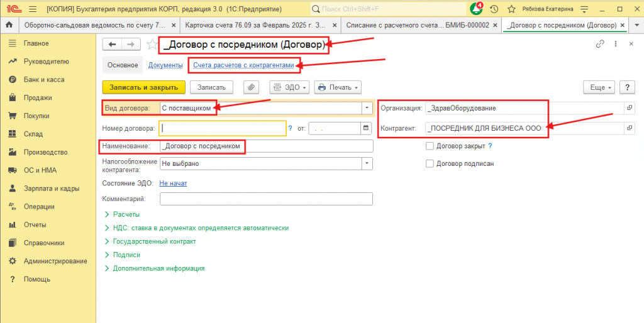644x323 pixels.
Task: Click the help hint beside Договор закрыт
Action: click(490, 146)
